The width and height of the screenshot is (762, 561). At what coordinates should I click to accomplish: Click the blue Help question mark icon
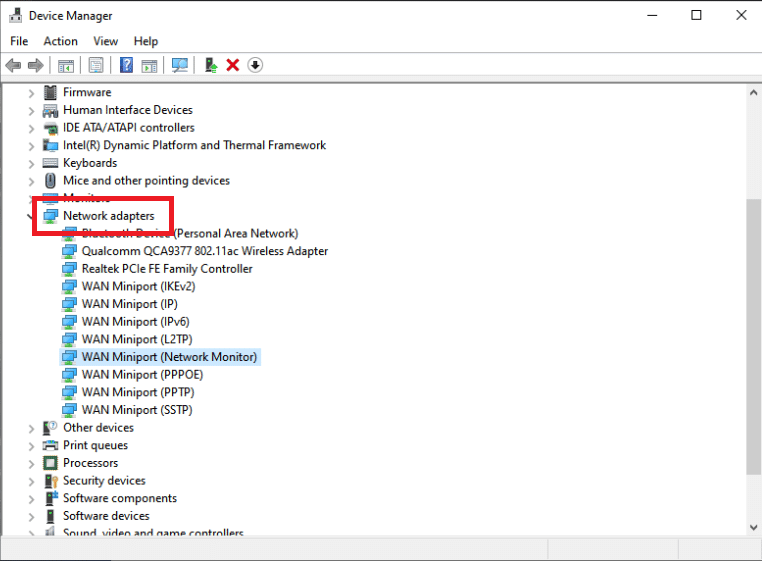coord(126,65)
